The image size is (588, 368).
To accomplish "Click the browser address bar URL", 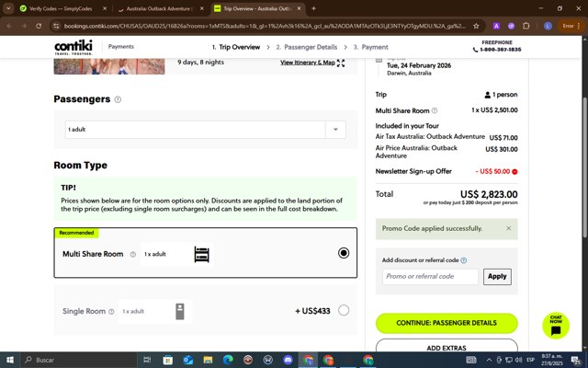I will (265, 26).
